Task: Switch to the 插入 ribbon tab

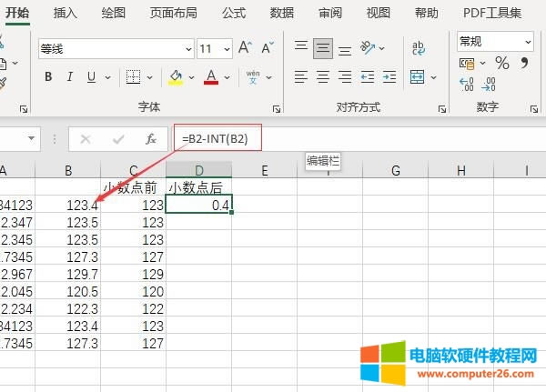Action: tap(66, 13)
